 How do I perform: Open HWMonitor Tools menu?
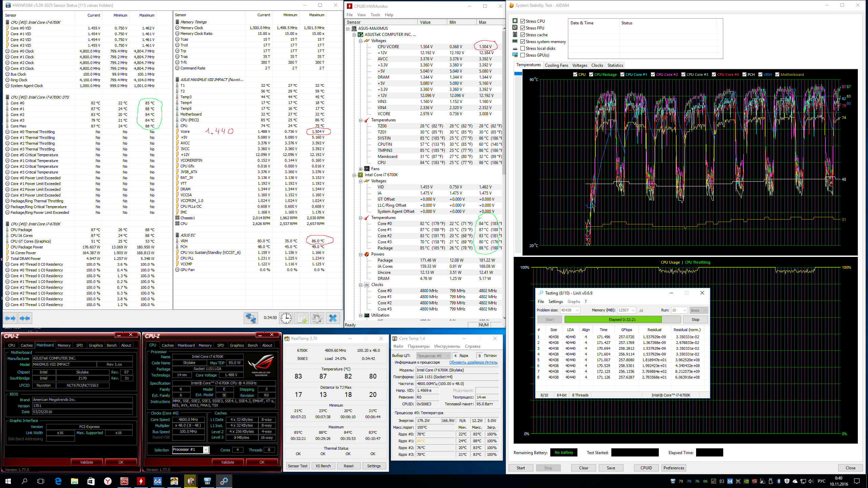[x=375, y=15]
